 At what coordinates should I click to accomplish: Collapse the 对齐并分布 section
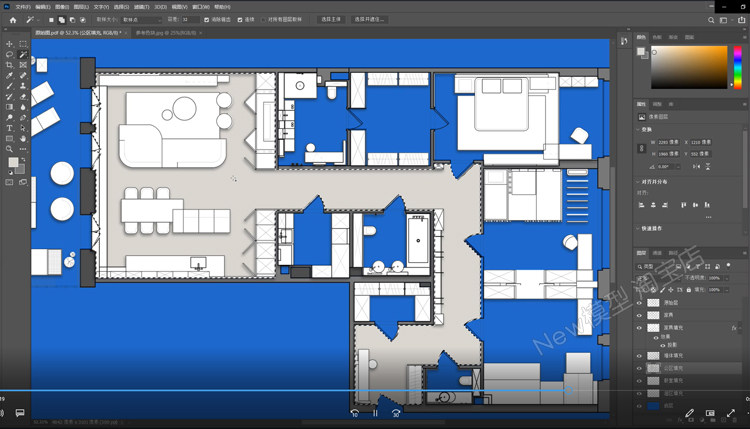(x=640, y=181)
